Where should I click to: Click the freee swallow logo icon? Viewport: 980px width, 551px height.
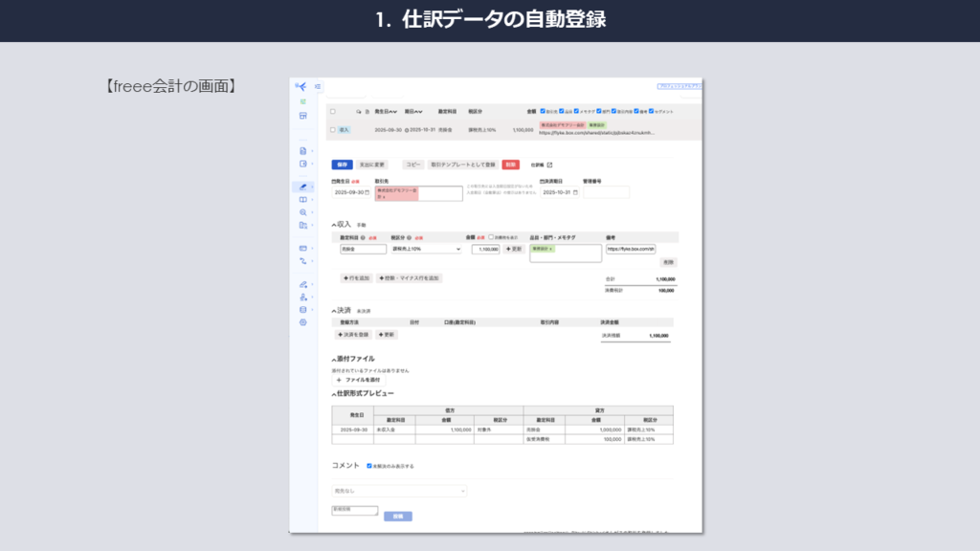(302, 87)
